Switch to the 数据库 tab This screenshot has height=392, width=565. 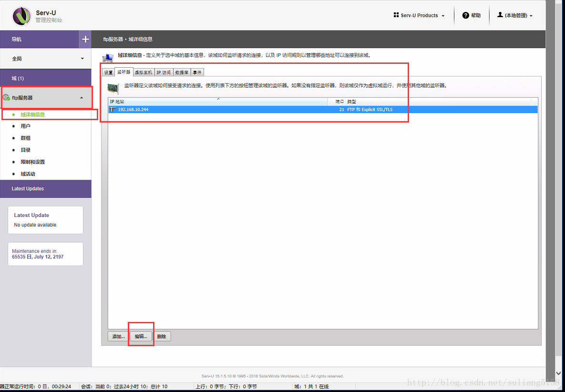coord(182,72)
